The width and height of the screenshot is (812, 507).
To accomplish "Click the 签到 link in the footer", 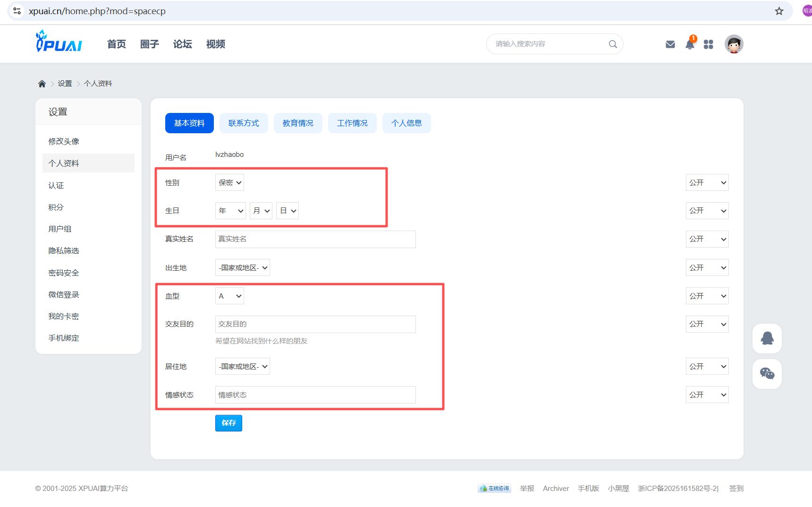I will click(737, 488).
